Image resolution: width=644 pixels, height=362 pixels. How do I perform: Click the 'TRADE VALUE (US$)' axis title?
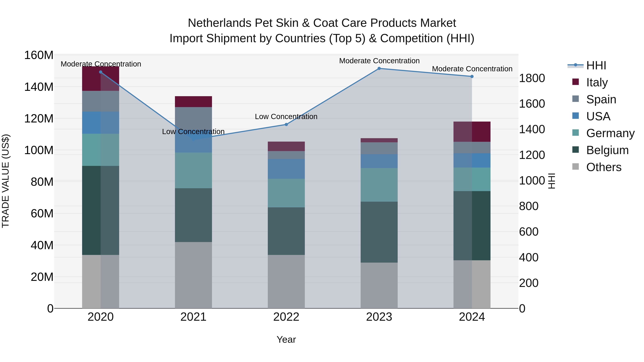point(6,181)
